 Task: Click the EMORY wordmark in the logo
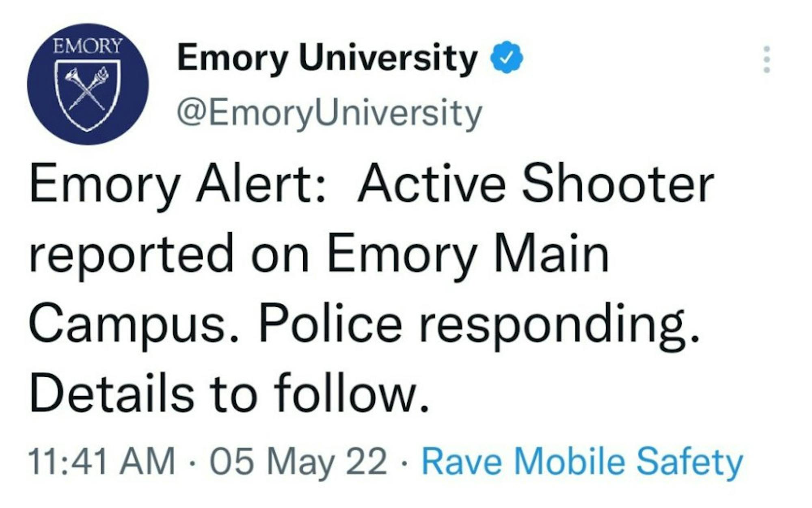[88, 46]
